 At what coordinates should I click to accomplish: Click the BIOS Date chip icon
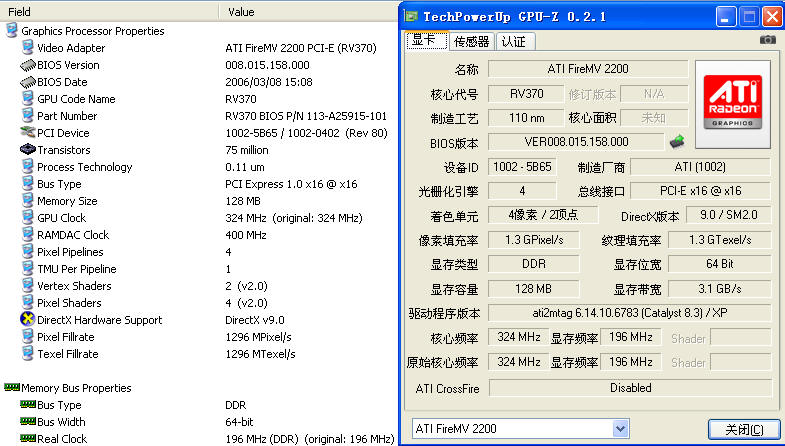click(28, 82)
